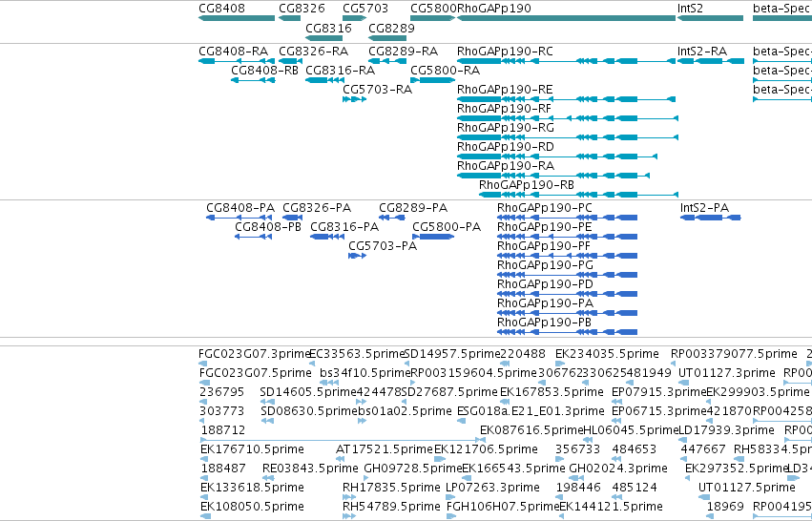Viewport: 812px width, 521px height.
Task: Select EST EC33563.5prime
Action: coord(311,364)
